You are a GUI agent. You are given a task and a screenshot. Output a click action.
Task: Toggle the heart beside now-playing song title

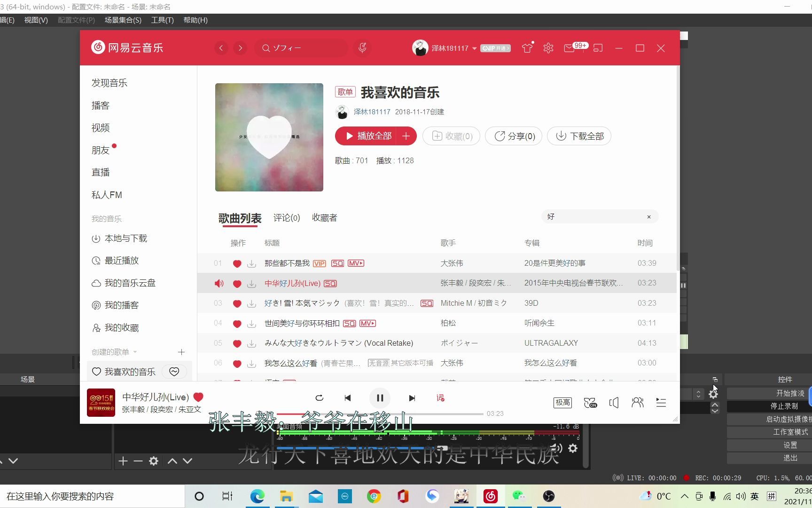pos(198,397)
